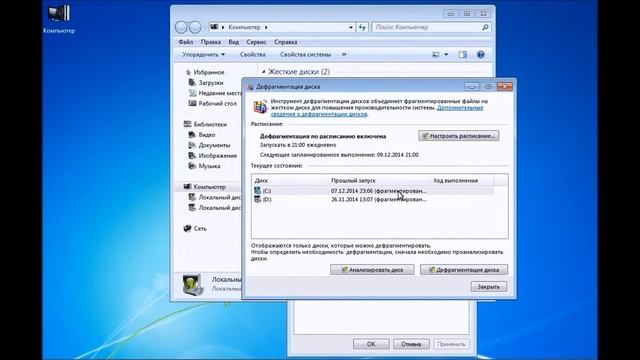Select Библиотеки in navigation pane
The height and width of the screenshot is (360, 640).
pyautogui.click(x=210, y=124)
